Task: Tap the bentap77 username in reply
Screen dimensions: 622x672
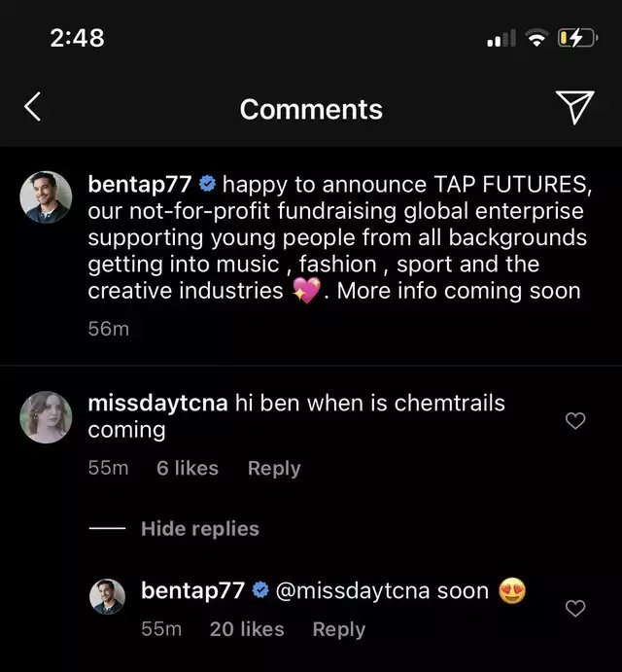Action: pyautogui.click(x=192, y=590)
